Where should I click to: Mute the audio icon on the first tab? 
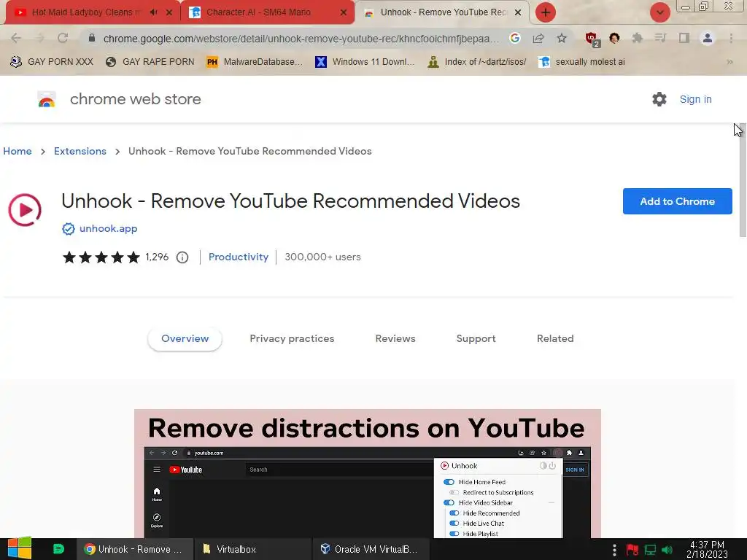(x=153, y=12)
